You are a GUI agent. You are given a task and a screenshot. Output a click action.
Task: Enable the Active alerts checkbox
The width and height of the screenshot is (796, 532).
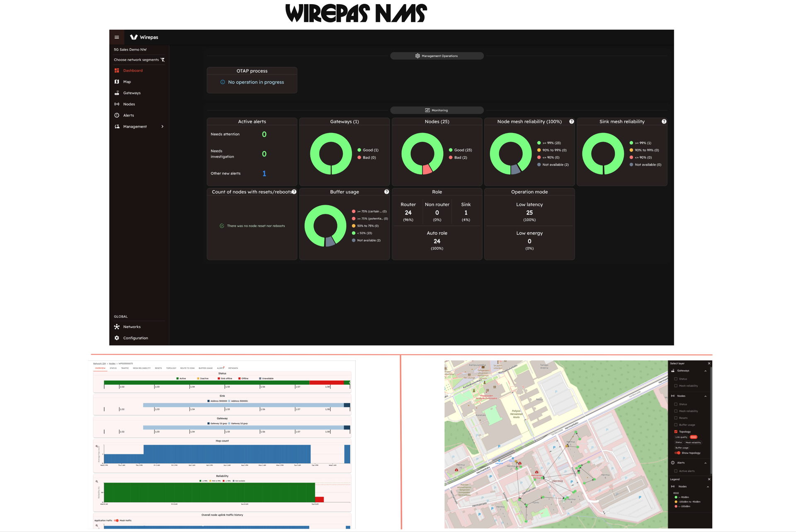tap(676, 471)
